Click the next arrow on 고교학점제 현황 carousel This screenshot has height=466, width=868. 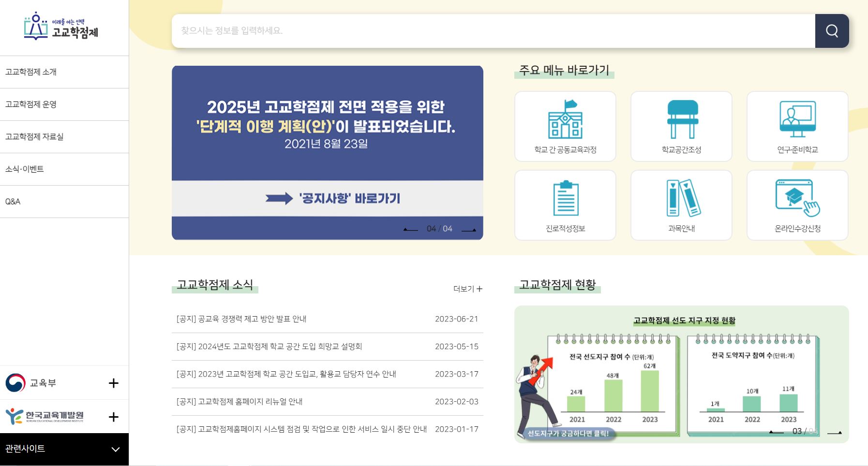coord(835,433)
